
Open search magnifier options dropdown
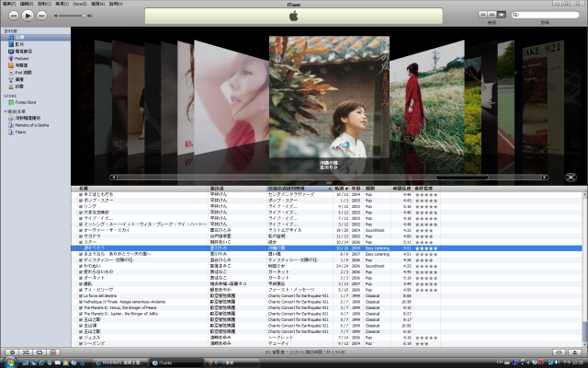(515, 15)
